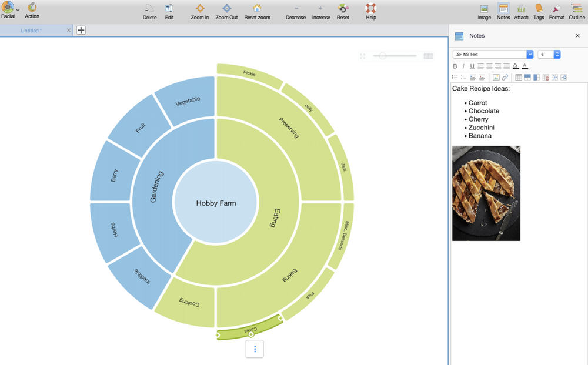Open the Tags panel
The height and width of the screenshot is (365, 588).
pos(539,9)
